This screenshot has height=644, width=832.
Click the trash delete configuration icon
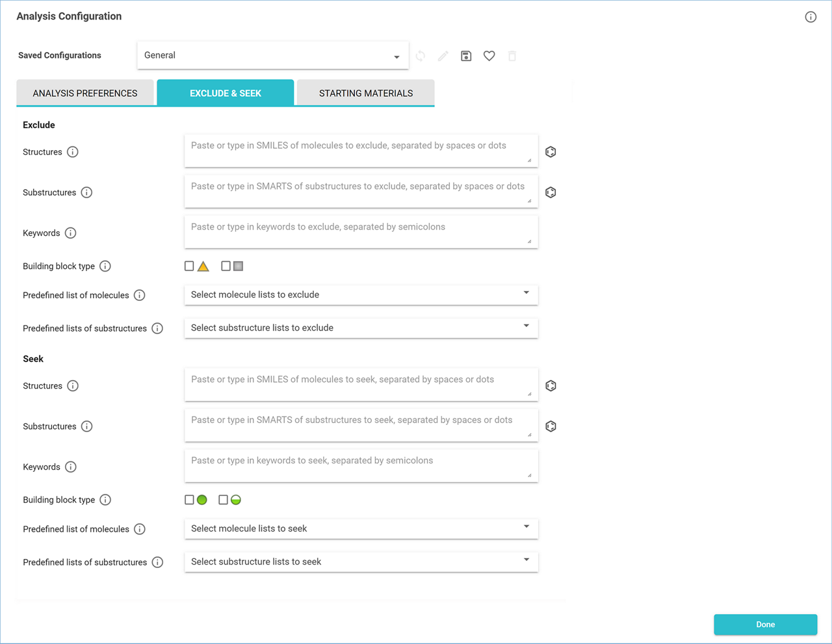512,56
